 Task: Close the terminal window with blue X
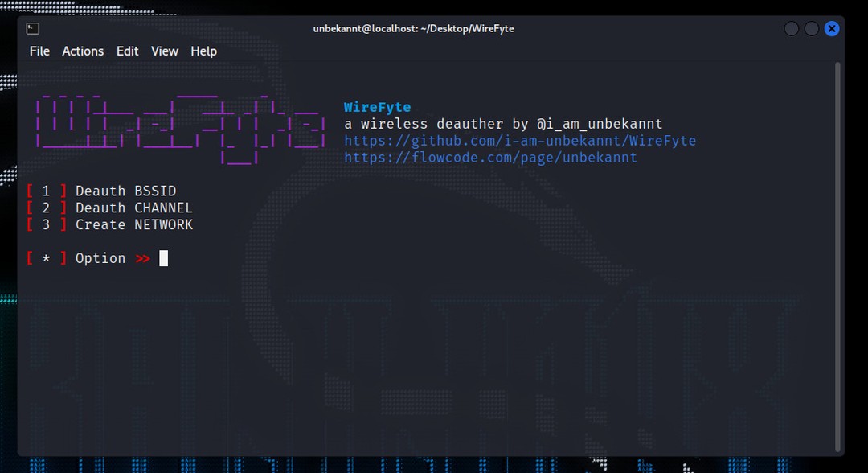tap(832, 28)
